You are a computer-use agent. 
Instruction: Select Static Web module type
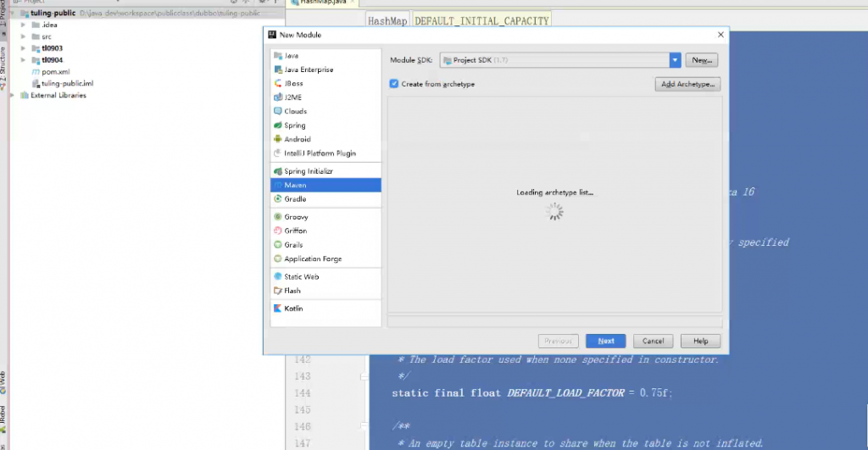pos(325,277)
